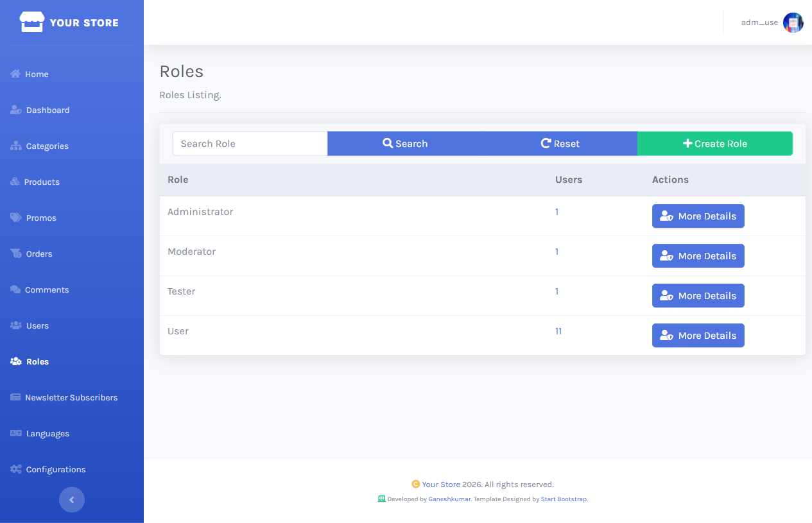This screenshot has height=523, width=812.
Task: Click the Comments bubbles icon
Action: 15,289
